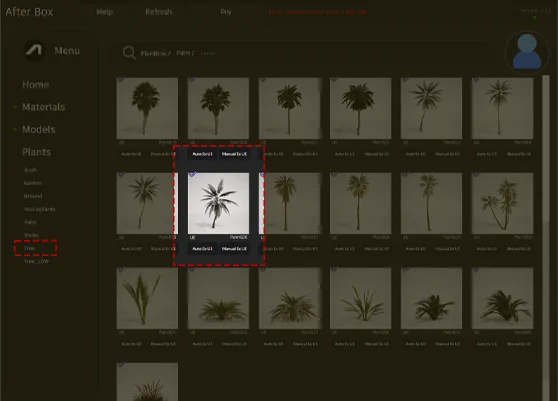This screenshot has width=558, height=401.
Task: Select the multi-trunk palm cluster thumbnail
Action: tap(502, 204)
